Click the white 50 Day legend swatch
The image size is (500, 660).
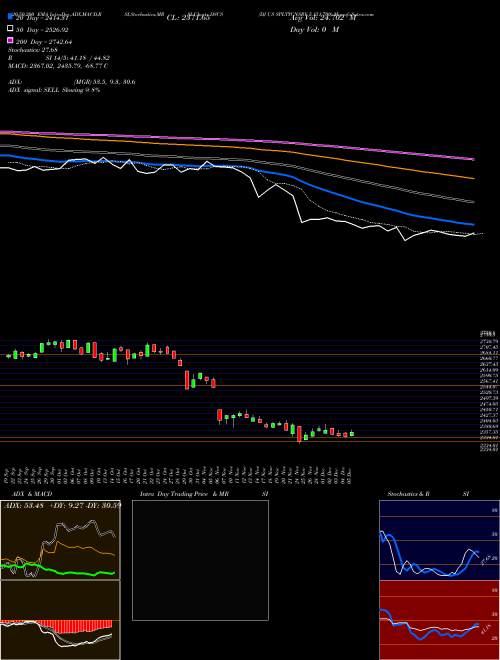10,29
